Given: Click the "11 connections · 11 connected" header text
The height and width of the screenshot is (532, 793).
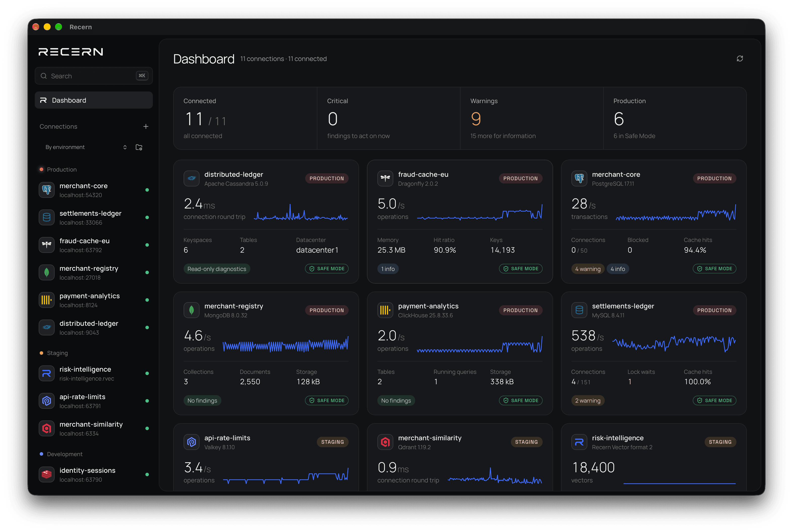Looking at the screenshot, I should tap(284, 59).
